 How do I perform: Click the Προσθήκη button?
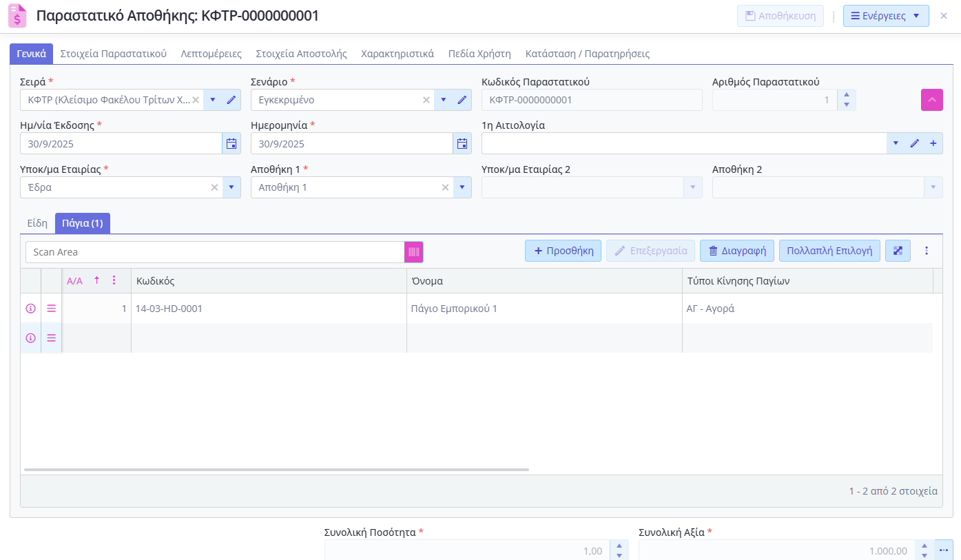pos(564,251)
